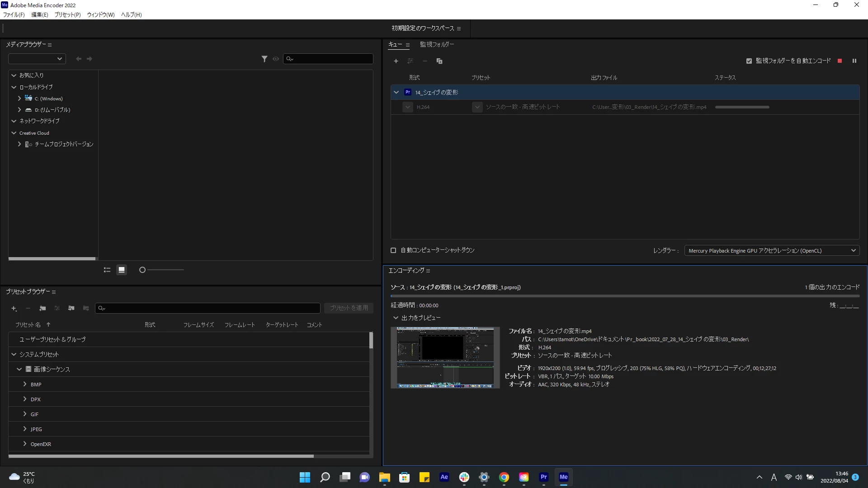Switch Media Browser to list view
The height and width of the screenshot is (488, 868).
(107, 270)
